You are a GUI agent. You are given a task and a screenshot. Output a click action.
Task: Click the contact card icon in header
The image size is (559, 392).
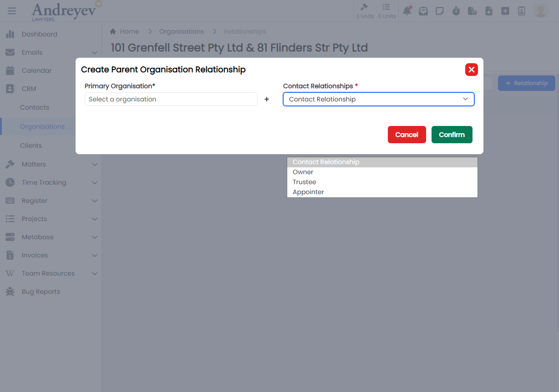tap(522, 11)
